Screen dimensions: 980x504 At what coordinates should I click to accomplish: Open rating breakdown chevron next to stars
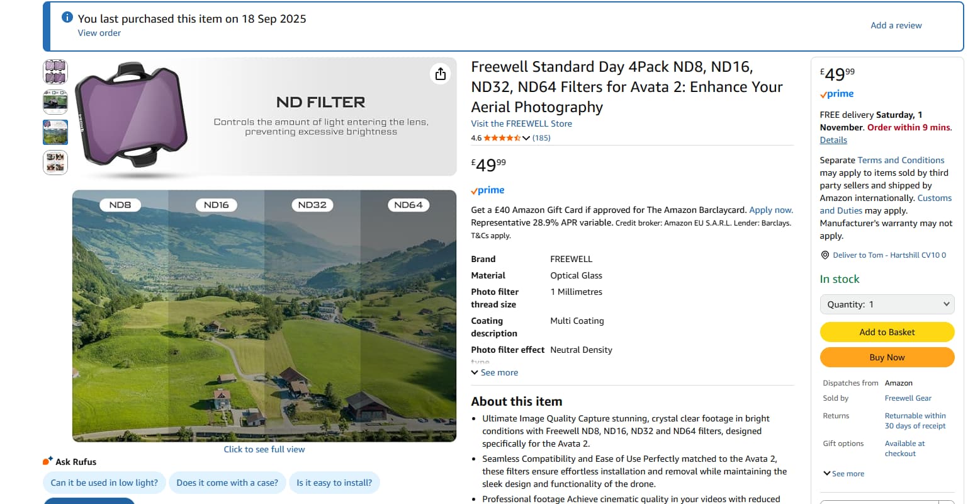tap(526, 138)
